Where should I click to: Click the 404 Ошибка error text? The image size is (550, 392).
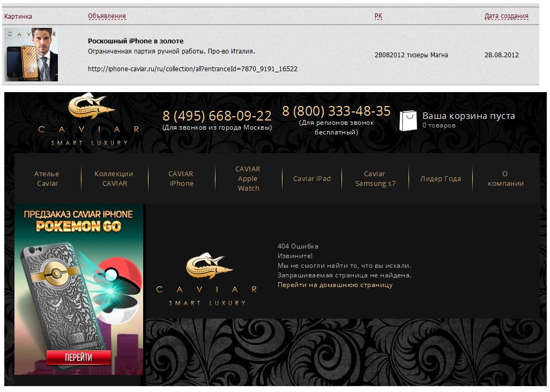tap(298, 246)
